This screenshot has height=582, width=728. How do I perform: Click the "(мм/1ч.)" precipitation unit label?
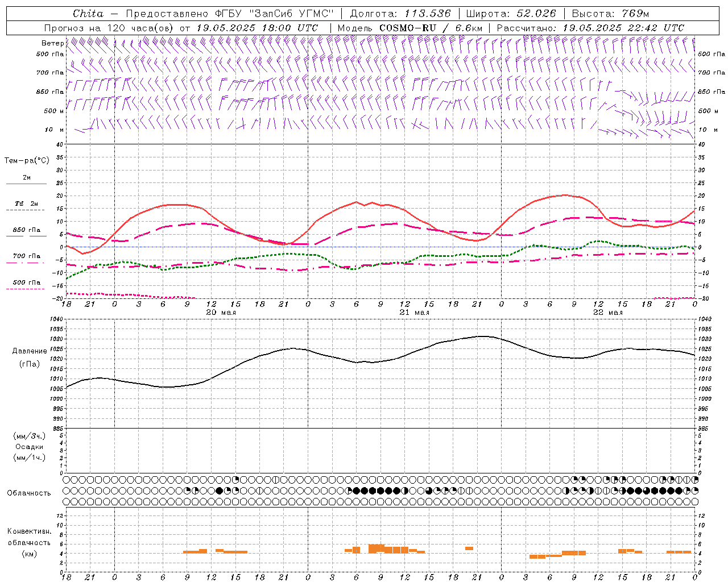(30, 458)
